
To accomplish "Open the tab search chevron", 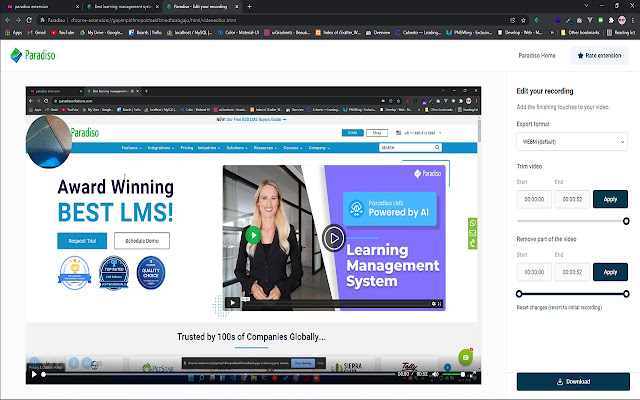I will tap(586, 6).
